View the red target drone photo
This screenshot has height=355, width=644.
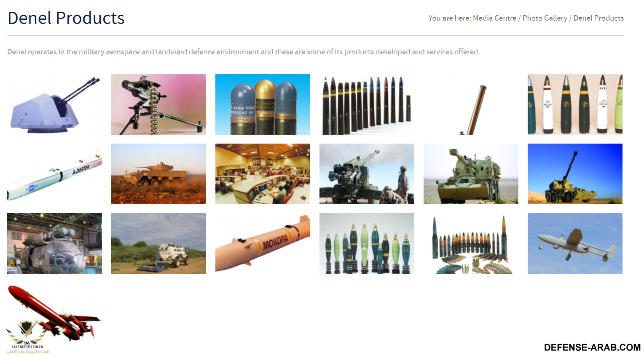point(54,313)
